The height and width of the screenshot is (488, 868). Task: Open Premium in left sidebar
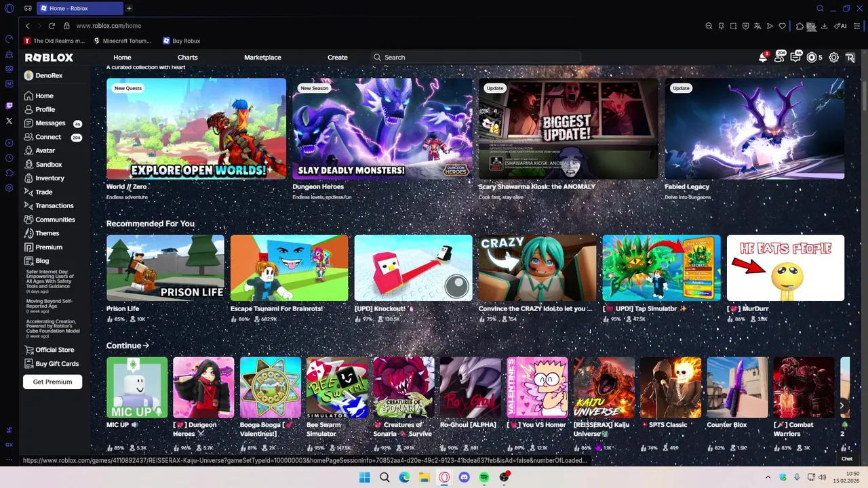point(49,247)
